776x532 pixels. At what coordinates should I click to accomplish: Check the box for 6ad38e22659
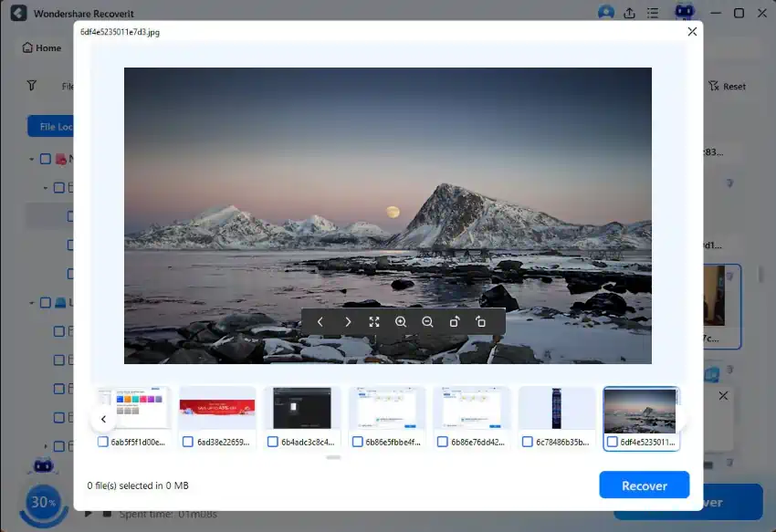click(x=187, y=442)
